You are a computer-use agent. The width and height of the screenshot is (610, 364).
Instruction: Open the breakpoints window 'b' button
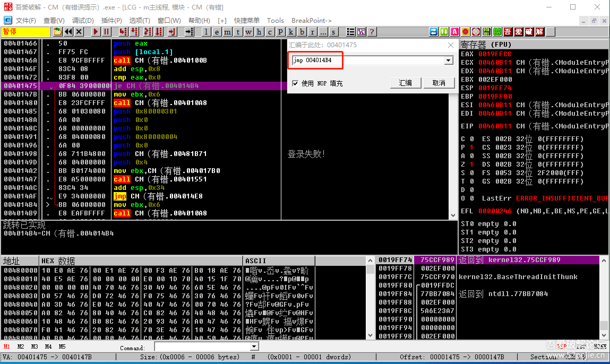coord(302,32)
